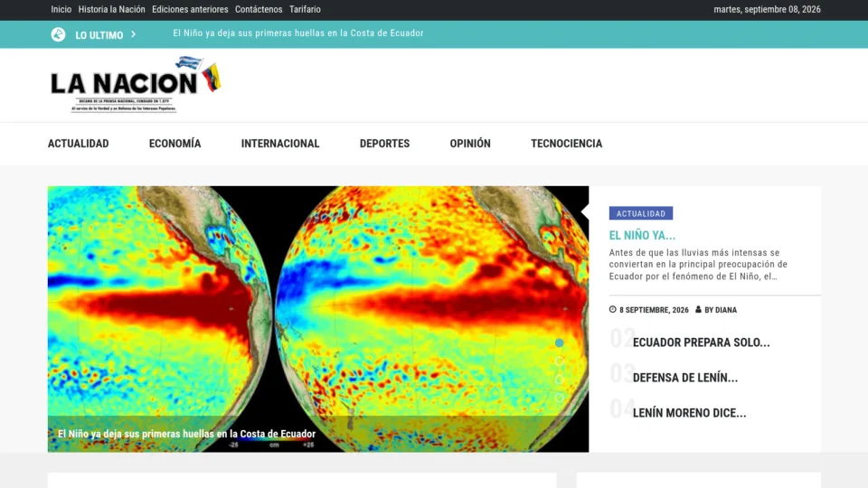Open the Tarifario link
868x488 pixels.
point(305,9)
